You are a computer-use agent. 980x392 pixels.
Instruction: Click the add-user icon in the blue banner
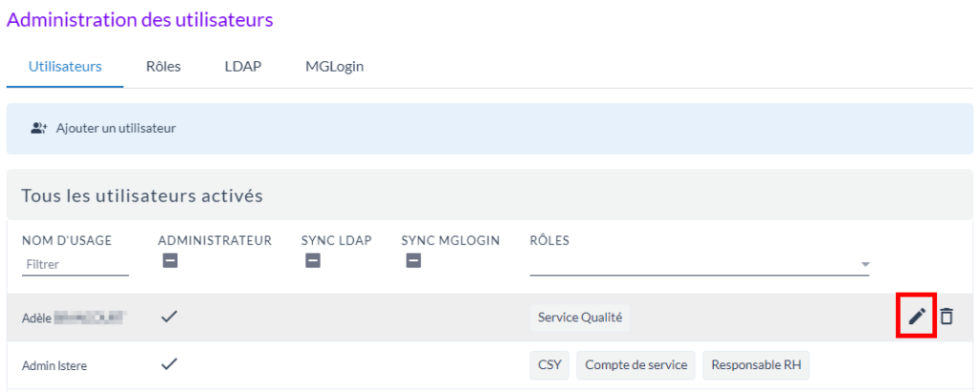[x=39, y=127]
